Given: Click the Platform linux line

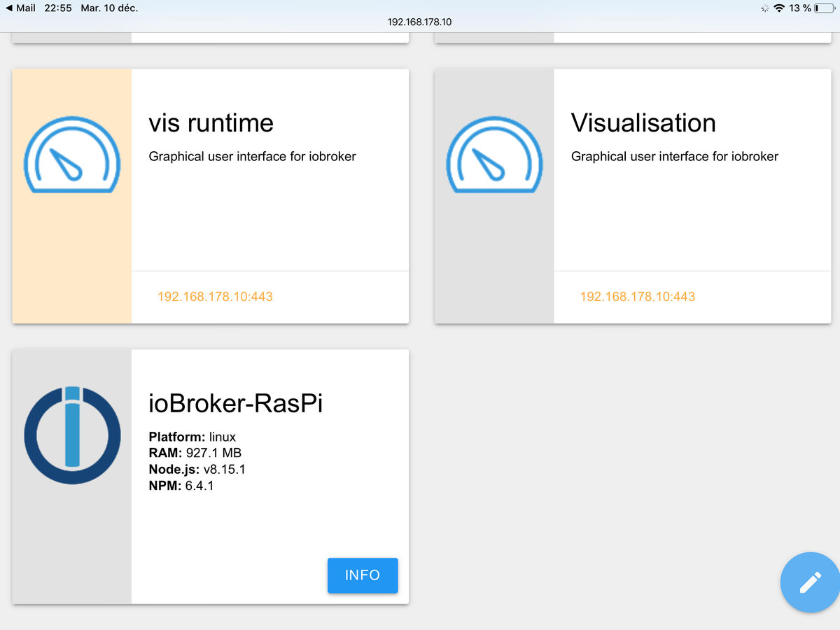Looking at the screenshot, I should pyautogui.click(x=192, y=437).
